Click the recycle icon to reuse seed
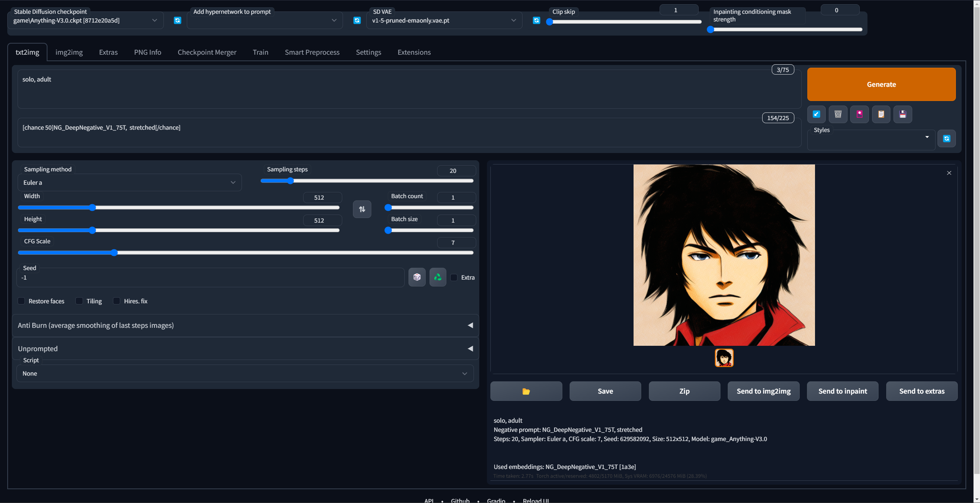The width and height of the screenshot is (980, 503). 438,277
